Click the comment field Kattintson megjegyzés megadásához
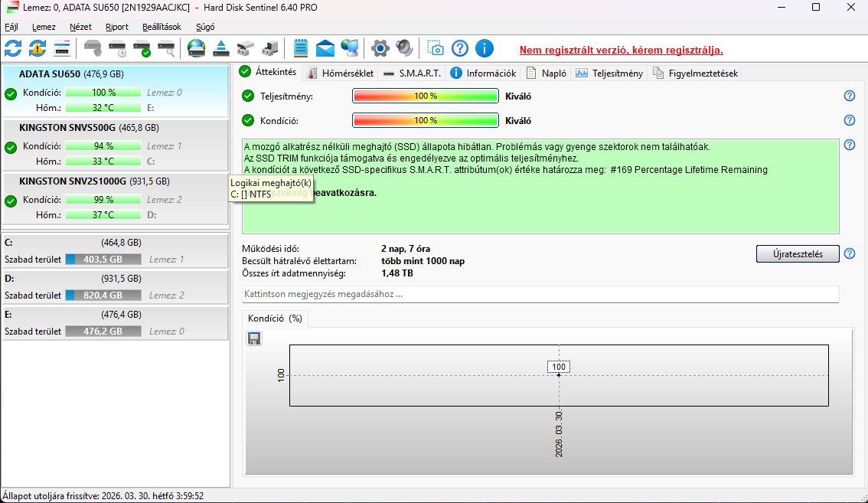Image resolution: width=868 pixels, height=503 pixels. [540, 294]
